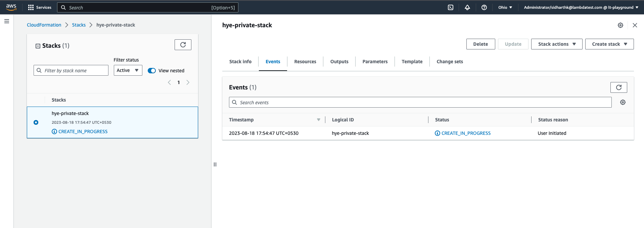Go to CloudFormation breadcrumb link
This screenshot has width=644, height=228.
[x=44, y=25]
